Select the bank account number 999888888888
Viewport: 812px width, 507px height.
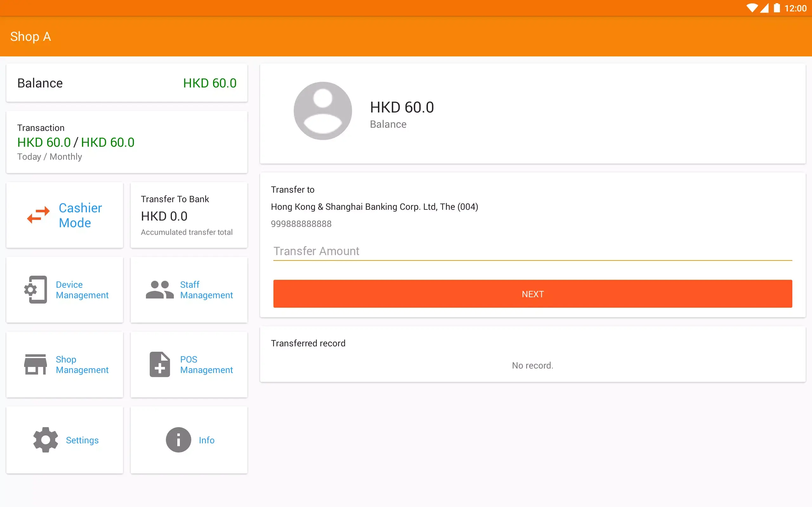(301, 224)
